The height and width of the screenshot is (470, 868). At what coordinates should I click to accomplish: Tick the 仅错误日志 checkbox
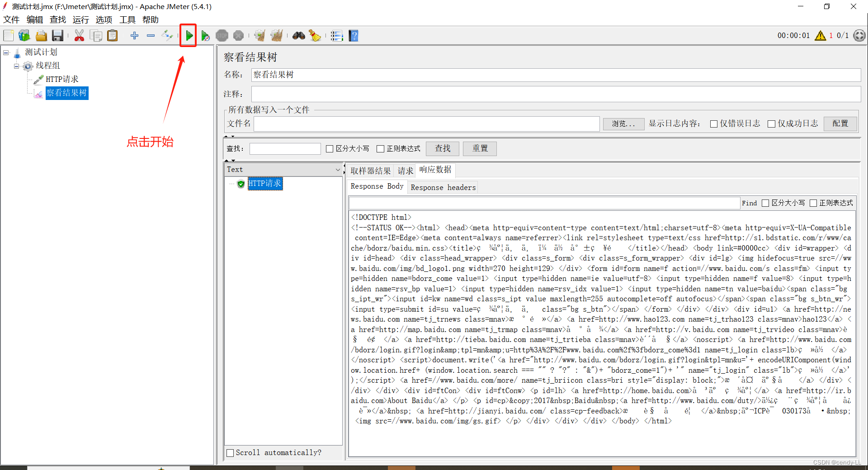(714, 124)
